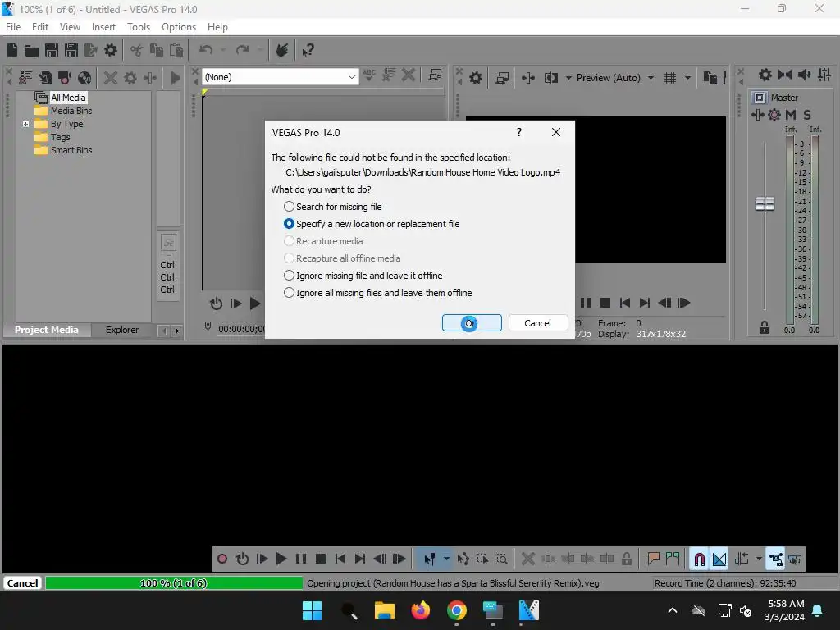Toggle Enable Snapping magnet icon
840x630 pixels.
699,559
